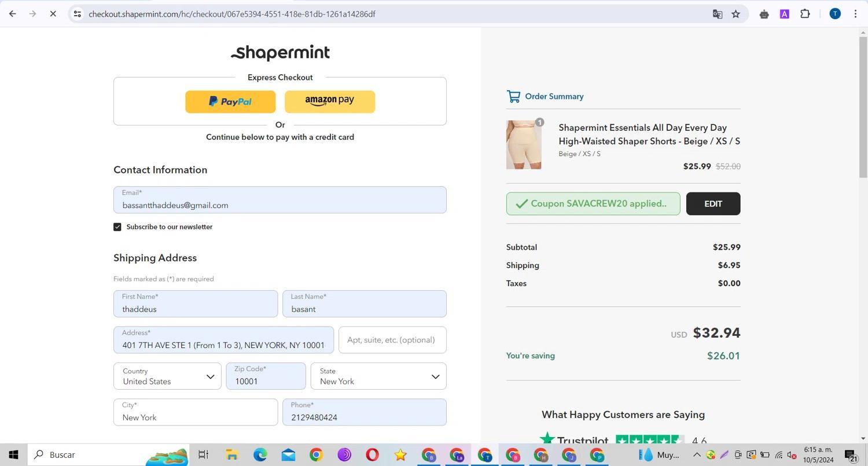Open the Chrome profile 'T' avatar
Screen dimensions: 868x466
(x=835, y=14)
